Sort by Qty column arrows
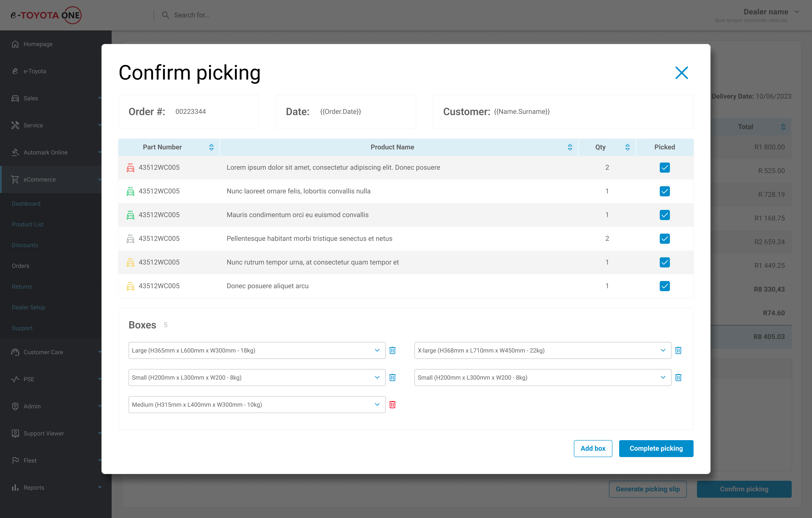The image size is (812, 518). click(x=627, y=147)
